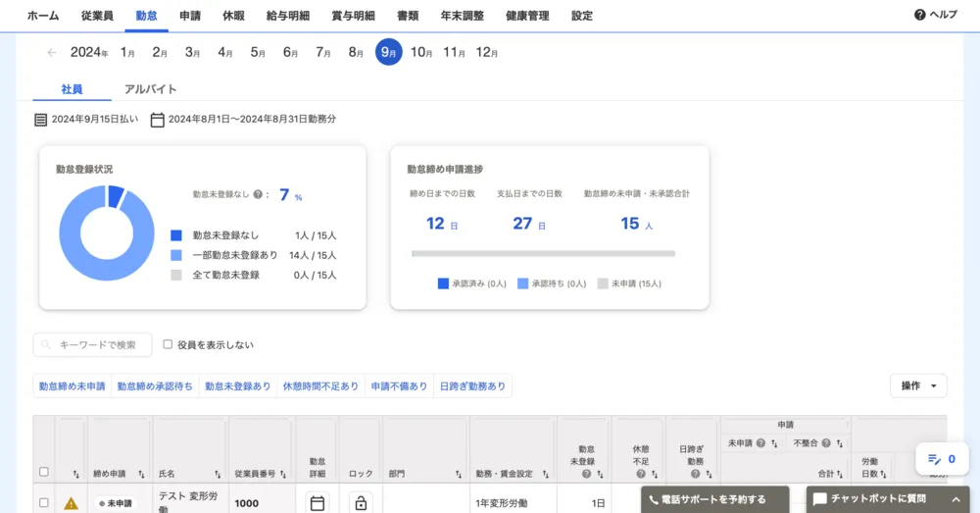The width and height of the screenshot is (980, 513).
Task: Open the 書類 menu
Action: pyautogui.click(x=408, y=16)
